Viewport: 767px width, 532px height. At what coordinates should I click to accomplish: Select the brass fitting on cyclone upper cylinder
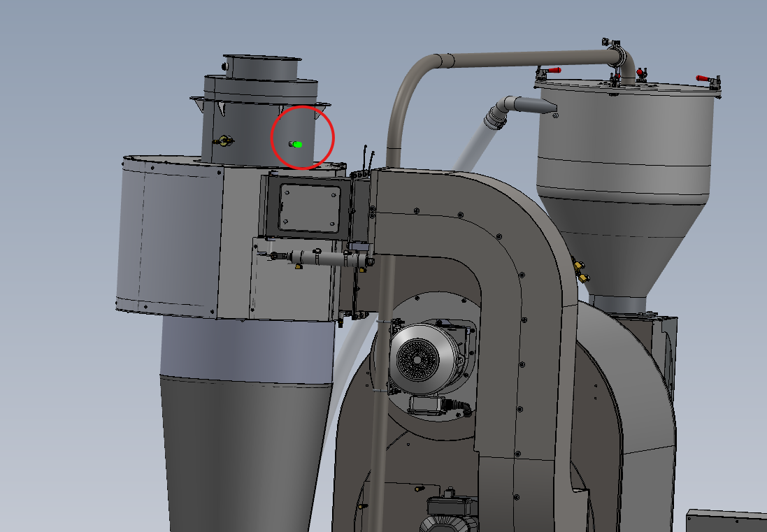click(x=224, y=142)
